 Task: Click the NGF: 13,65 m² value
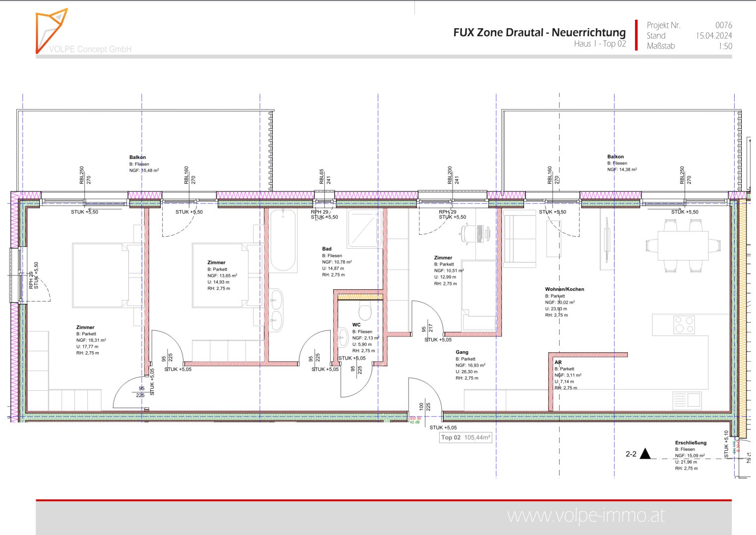tap(222, 275)
